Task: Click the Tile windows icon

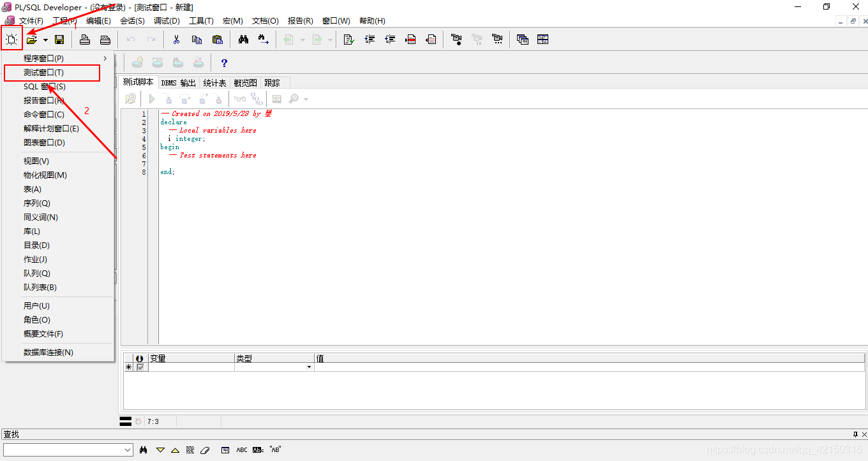Action: [x=543, y=40]
